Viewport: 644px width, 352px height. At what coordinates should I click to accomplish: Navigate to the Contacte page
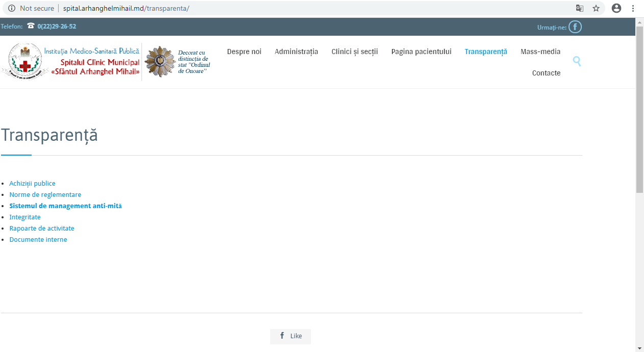546,73
